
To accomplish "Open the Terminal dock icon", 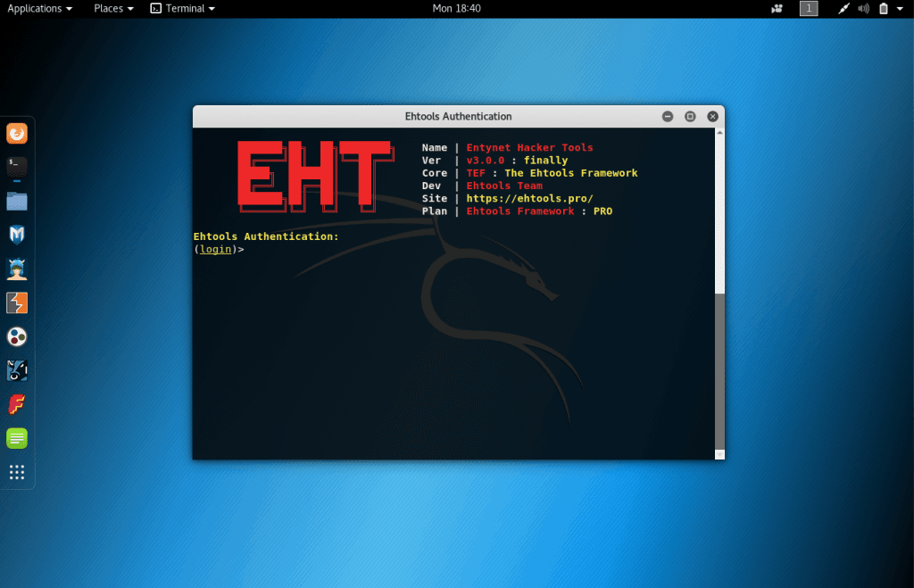I will [17, 167].
